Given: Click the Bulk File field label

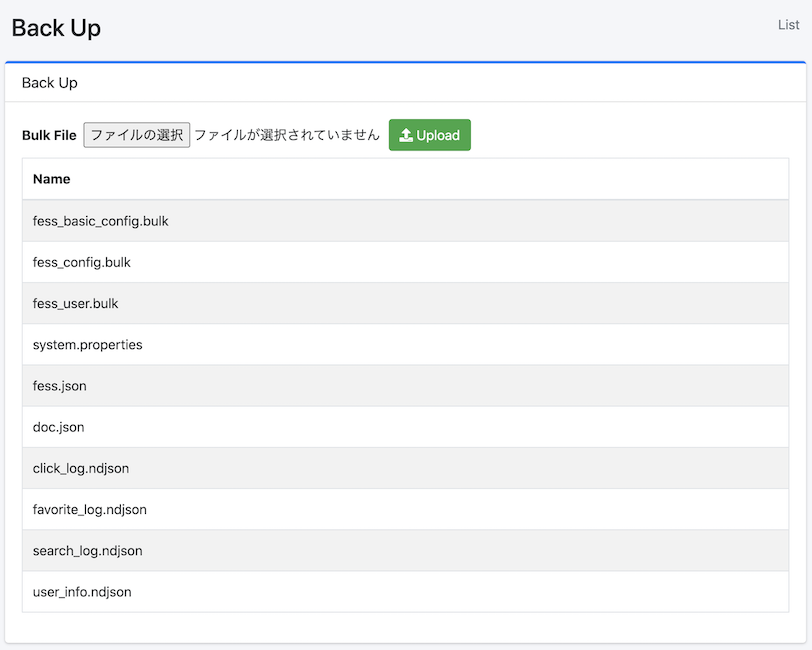Looking at the screenshot, I should [x=49, y=136].
